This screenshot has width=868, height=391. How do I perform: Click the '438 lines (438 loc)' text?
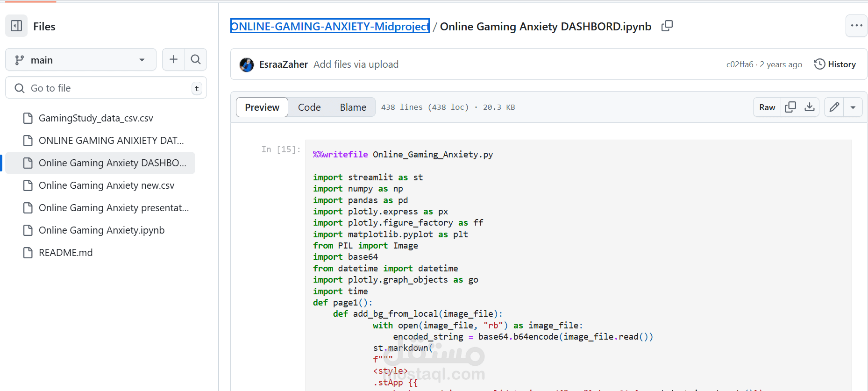coord(425,107)
